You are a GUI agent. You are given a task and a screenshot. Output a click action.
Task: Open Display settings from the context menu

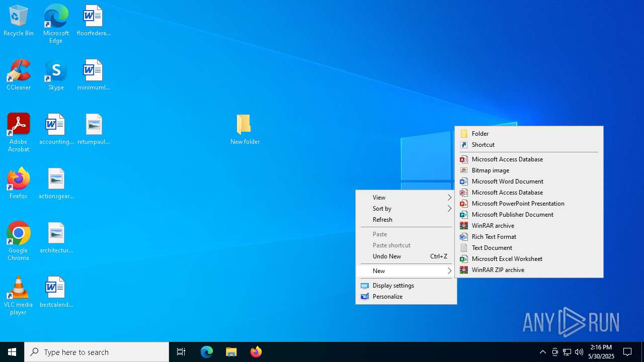click(407, 286)
